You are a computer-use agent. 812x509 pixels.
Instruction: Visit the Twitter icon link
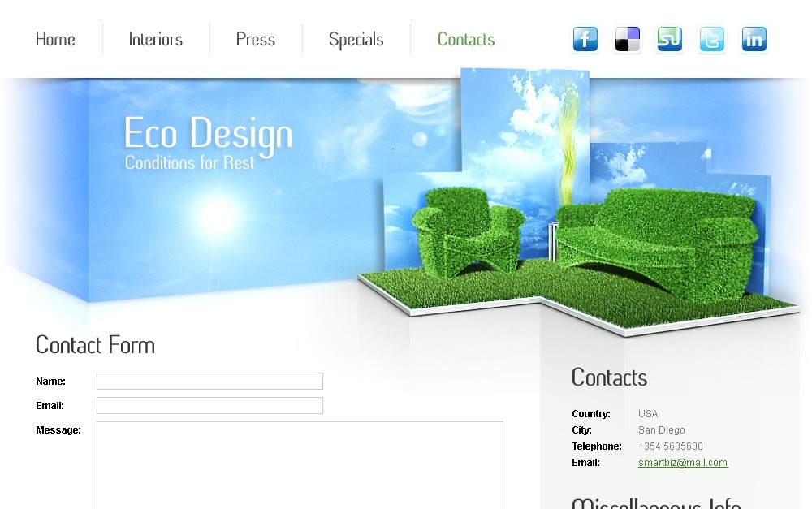[711, 39]
